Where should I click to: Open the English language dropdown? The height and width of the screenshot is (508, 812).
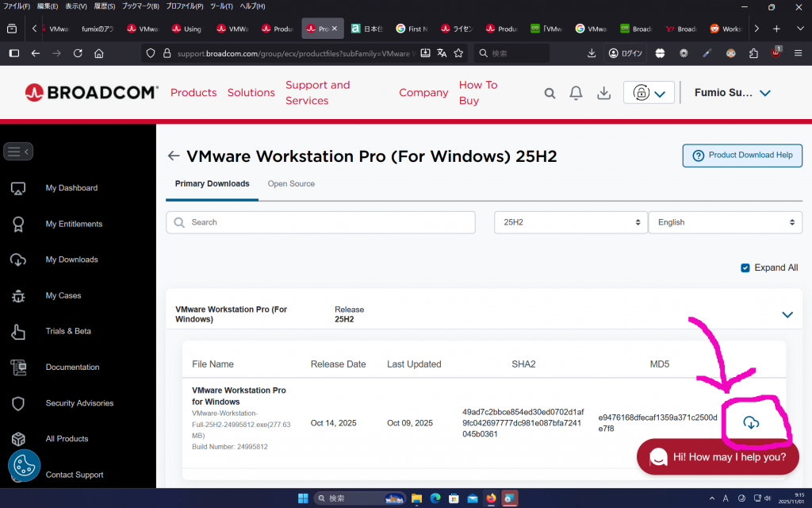point(725,222)
